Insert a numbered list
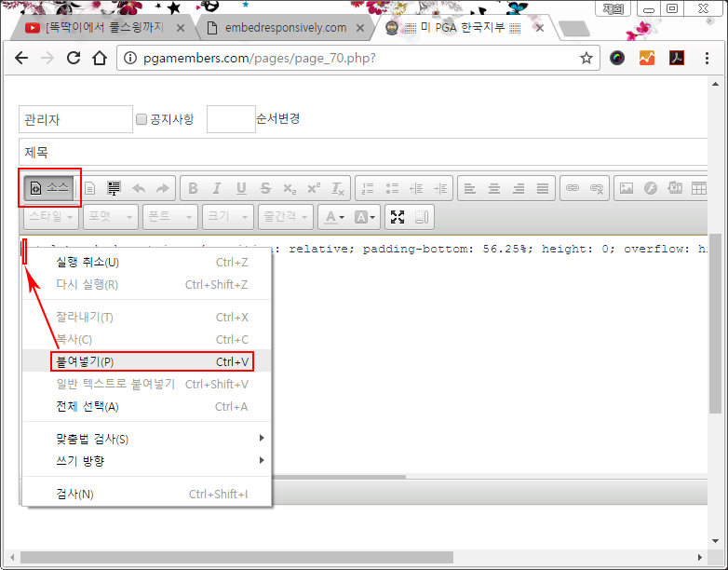728x570 pixels. 368,188
